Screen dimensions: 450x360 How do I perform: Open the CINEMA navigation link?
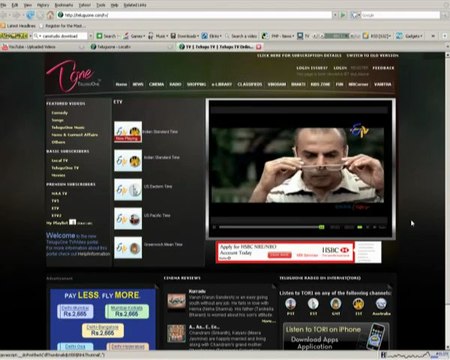[156, 84]
